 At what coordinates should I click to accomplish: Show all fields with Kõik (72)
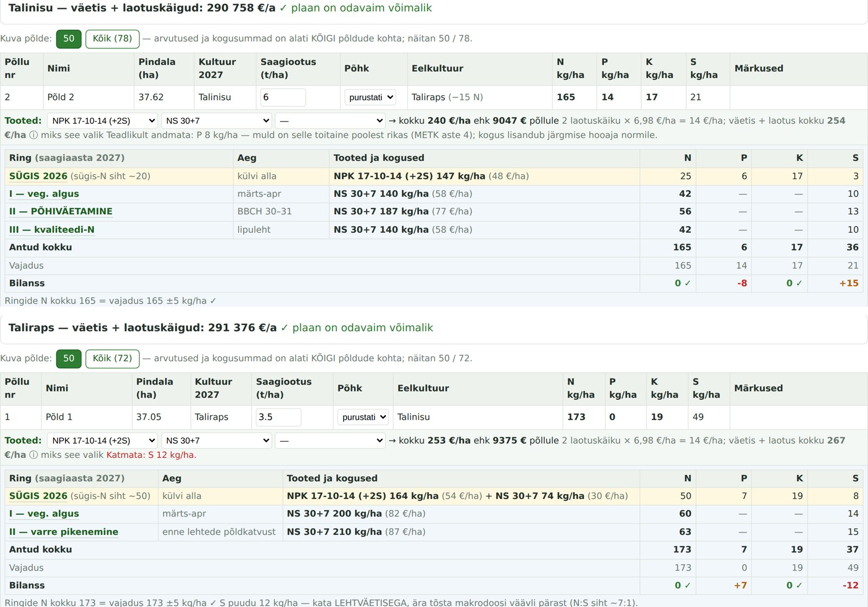pyautogui.click(x=112, y=359)
